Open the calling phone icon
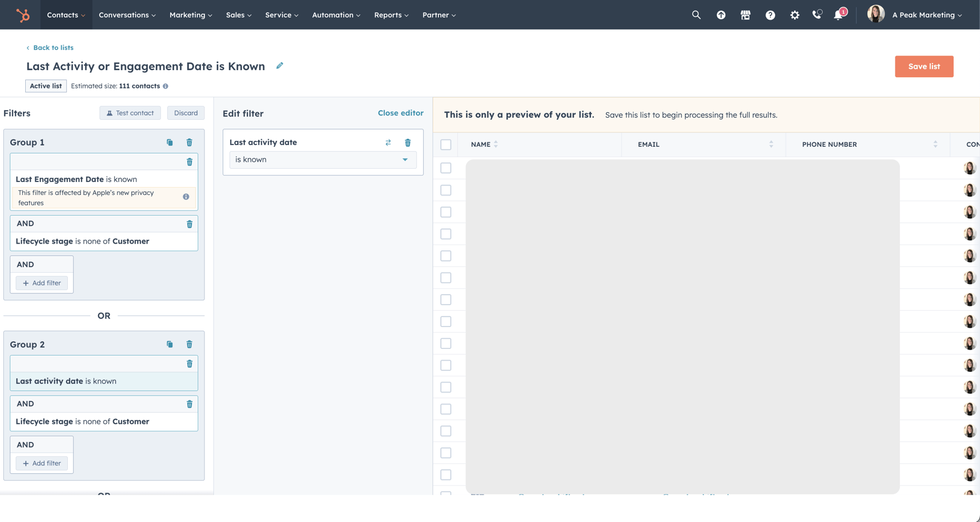The width and height of the screenshot is (980, 522). coord(816,15)
